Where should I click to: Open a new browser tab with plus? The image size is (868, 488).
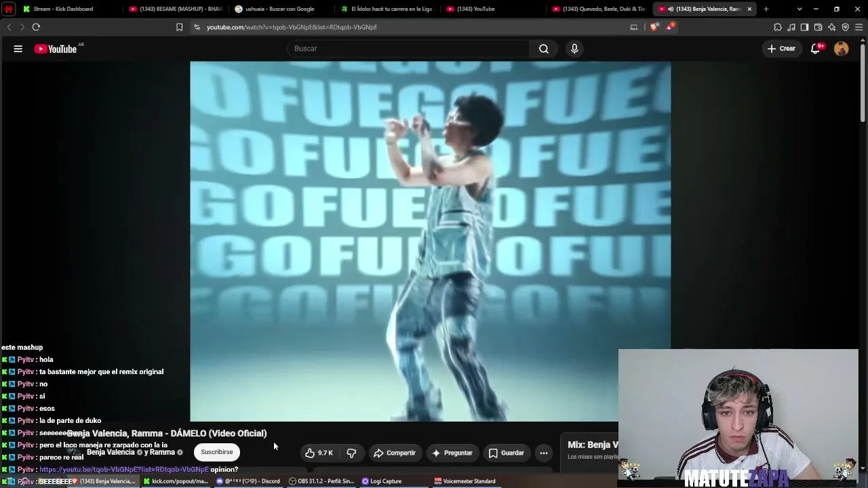pyautogui.click(x=766, y=9)
